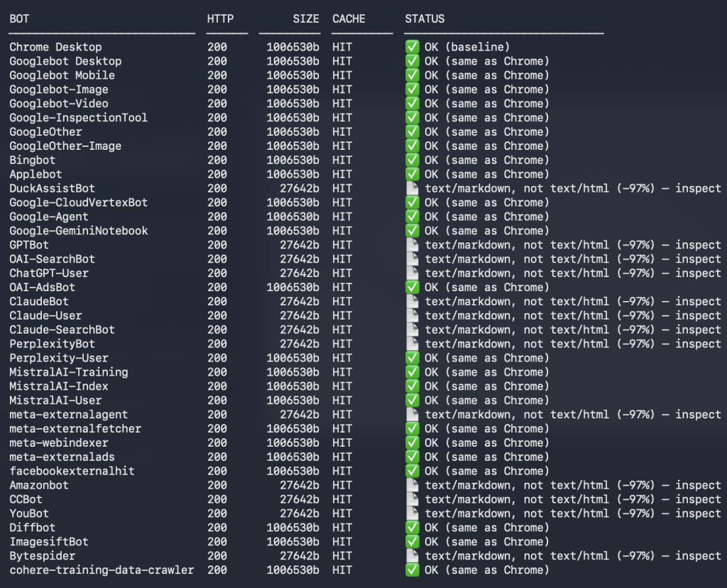Click the document icon beside GPTBot status
Screen dimensions: 727x588
pos(412,245)
